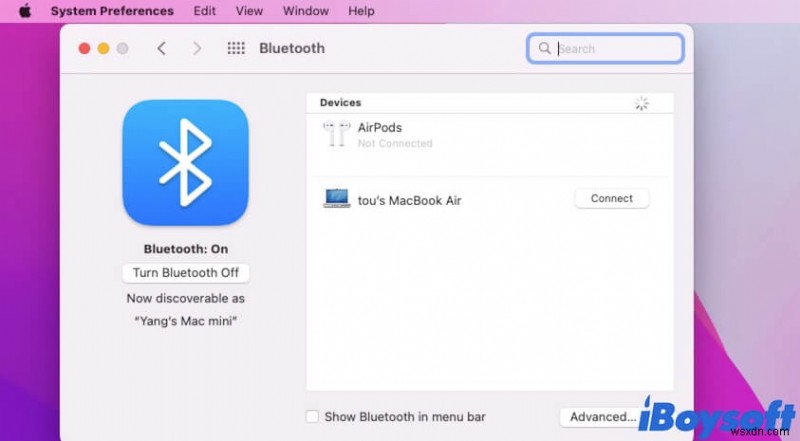
Task: Click the MacBook Air laptop icon
Action: (x=337, y=199)
